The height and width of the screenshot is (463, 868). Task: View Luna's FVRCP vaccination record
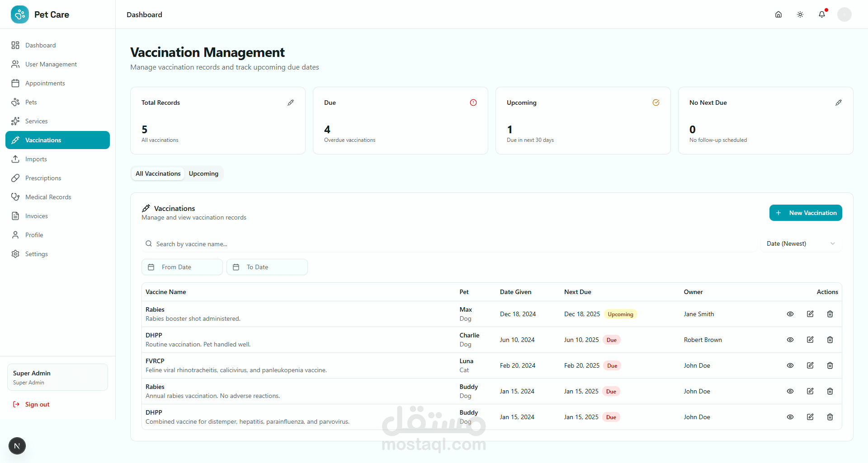tap(790, 365)
